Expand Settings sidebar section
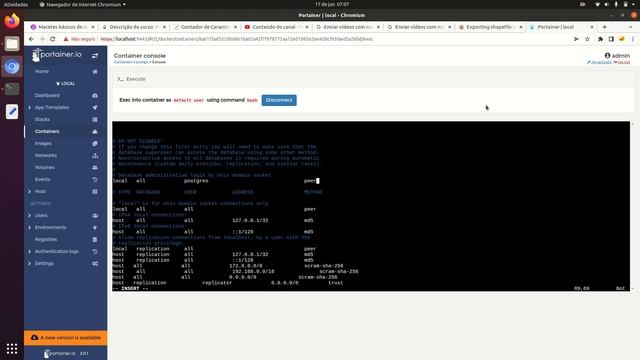 coord(29,264)
